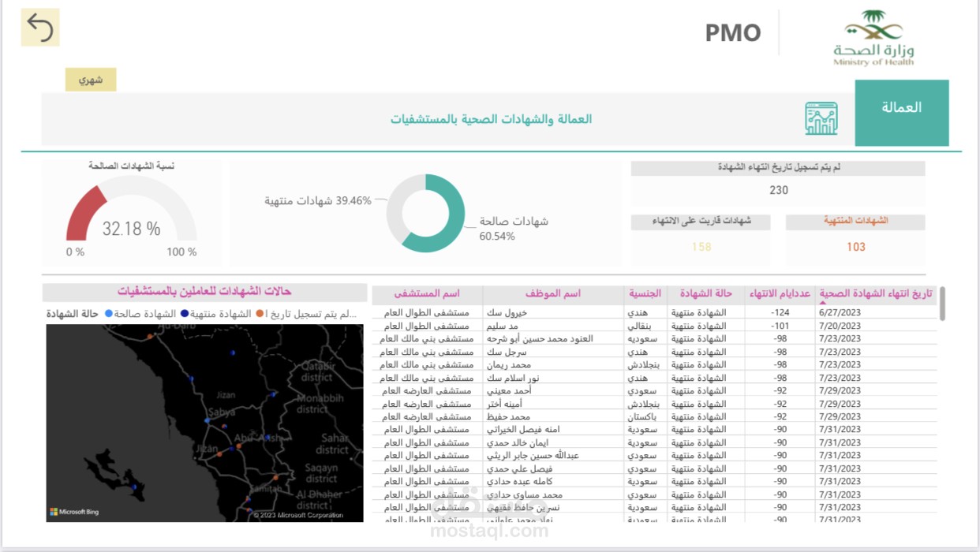Image resolution: width=980 pixels, height=552 pixels.
Task: Sort by عددايام الانتهاء column header
Action: 780,293
